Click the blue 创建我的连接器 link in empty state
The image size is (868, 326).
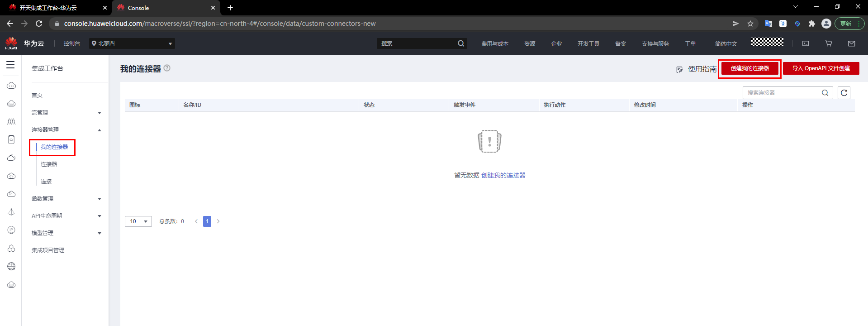click(503, 175)
